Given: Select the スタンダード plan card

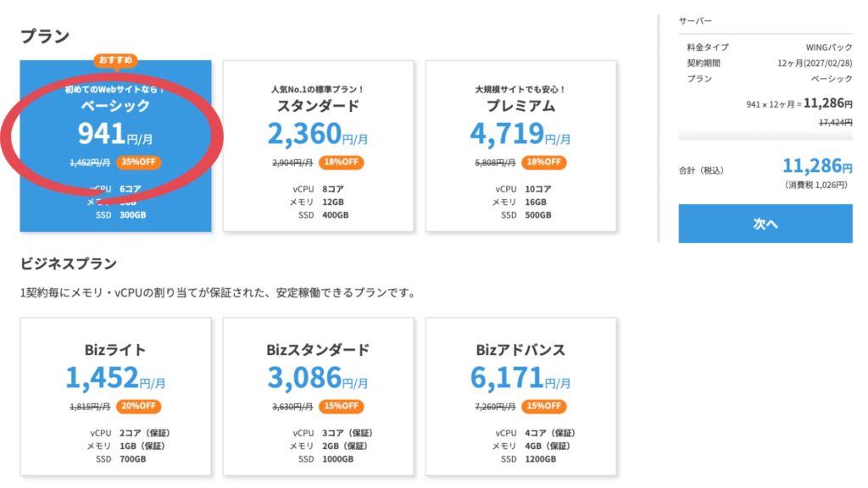Looking at the screenshot, I should point(318,146).
